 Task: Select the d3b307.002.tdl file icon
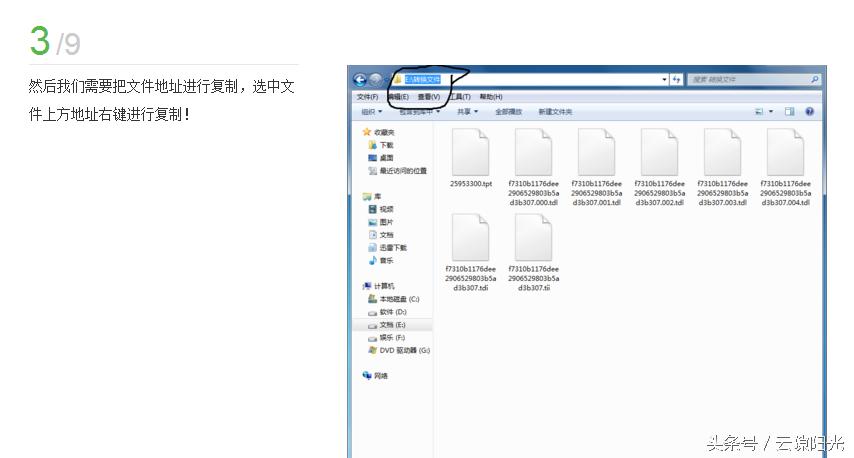click(x=660, y=152)
